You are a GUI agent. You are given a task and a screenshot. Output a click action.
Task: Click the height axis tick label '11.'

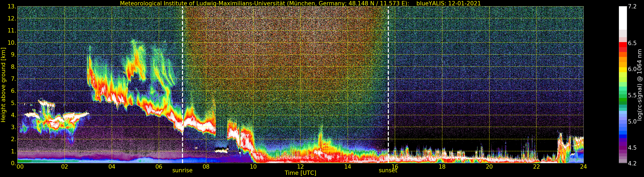[x=12, y=31]
